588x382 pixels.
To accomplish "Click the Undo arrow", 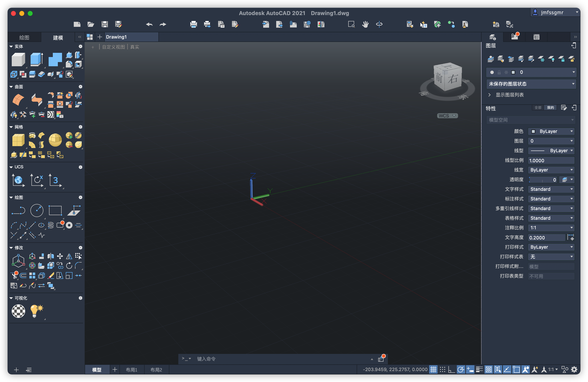I will pos(149,24).
